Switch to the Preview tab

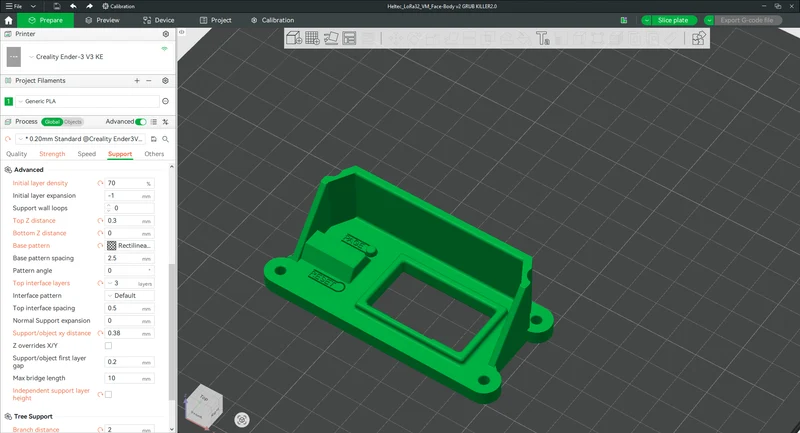click(103, 20)
